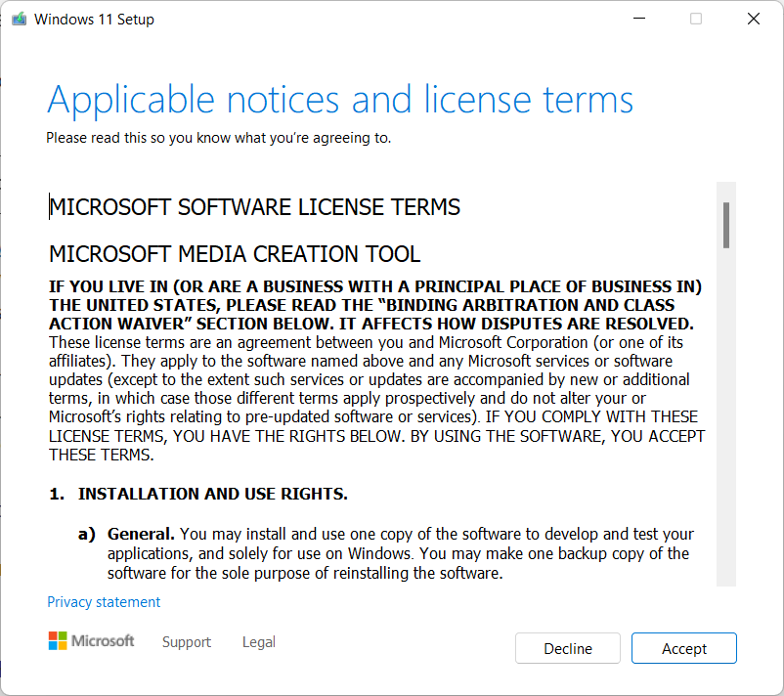
Task: Maximize the Windows 11 Setup window
Action: click(x=694, y=18)
